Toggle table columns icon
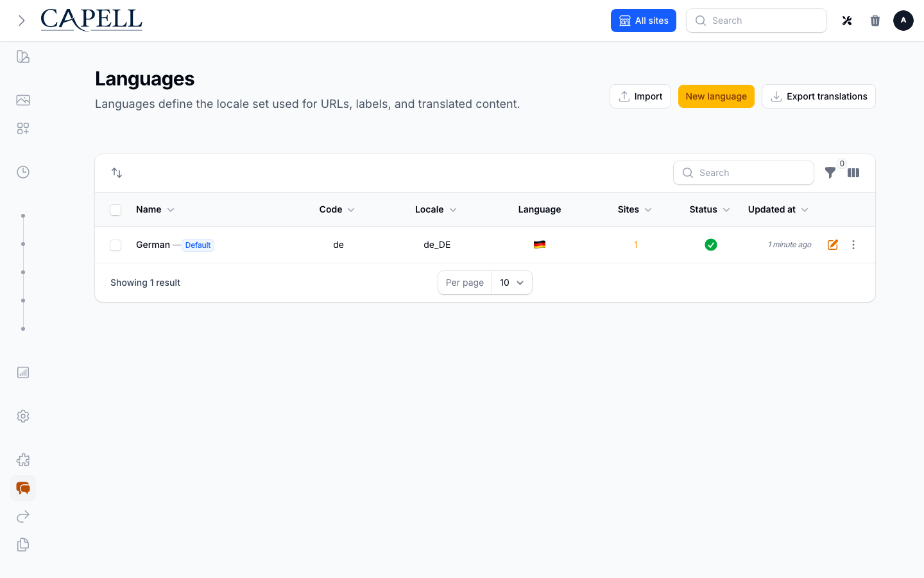 [853, 173]
